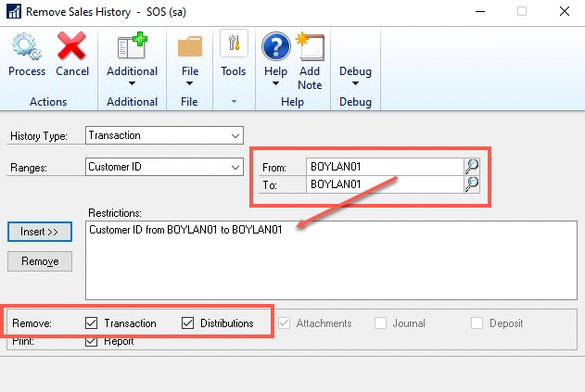
Task: Close the Remove Sales History window
Action: pos(565,11)
